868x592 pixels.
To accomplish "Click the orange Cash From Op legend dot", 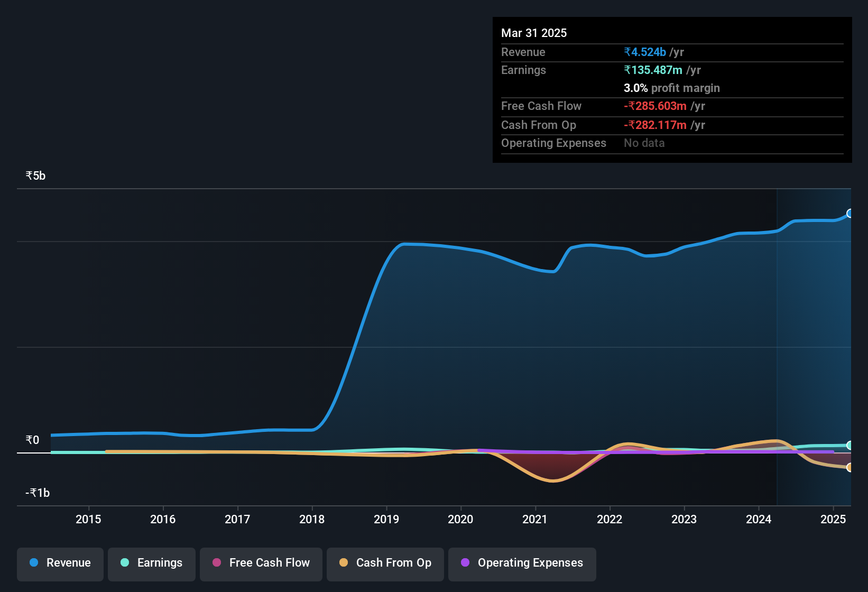I will click(x=344, y=563).
